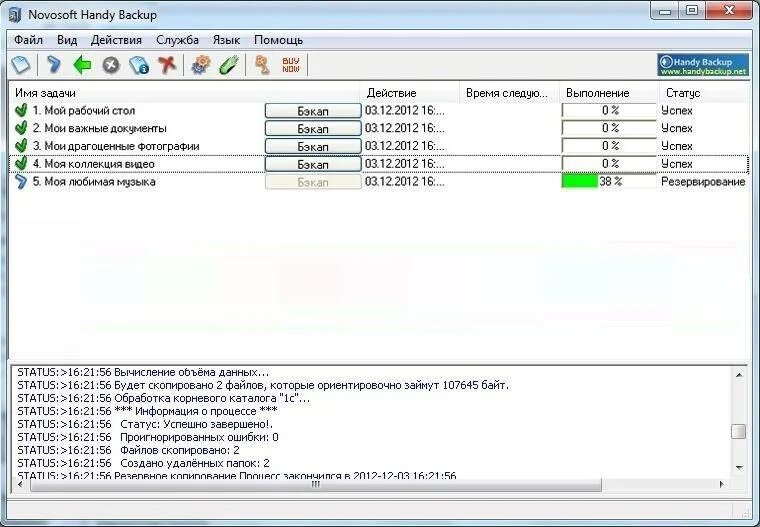Click log line Статус: Успешно завершено
Screen dimensions: 760x527
145,424
